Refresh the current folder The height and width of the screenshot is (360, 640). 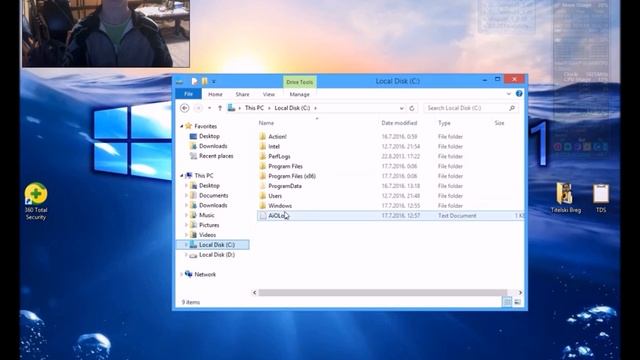tap(412, 108)
